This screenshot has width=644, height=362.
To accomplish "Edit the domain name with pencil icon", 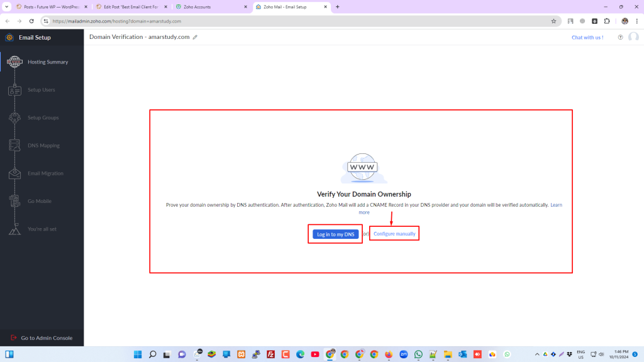I will point(195,37).
